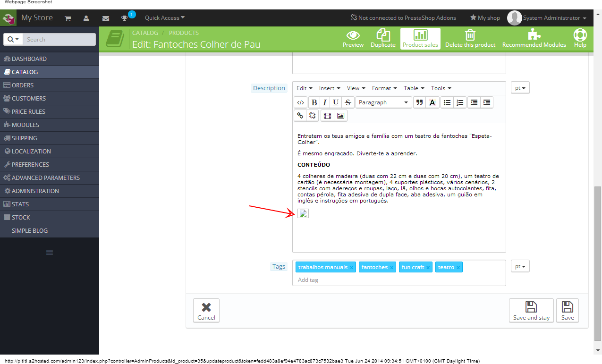
Task: Open Simple Blog in sidebar
Action: tap(50, 231)
